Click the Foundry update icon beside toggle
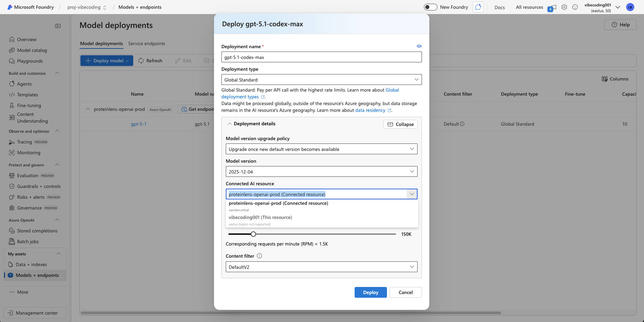Viewport: 644px width, 322px height. click(x=478, y=7)
